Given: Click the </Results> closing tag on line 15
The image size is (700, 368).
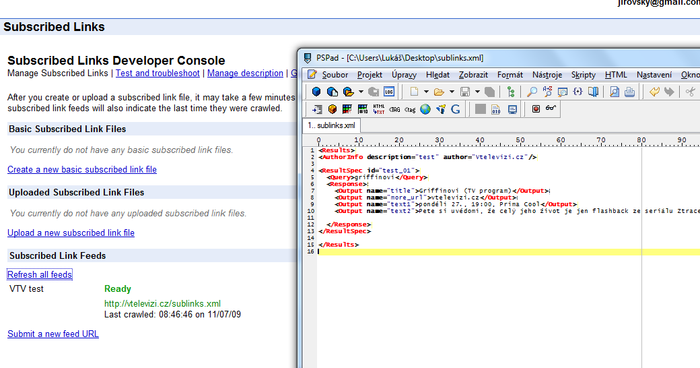Looking at the screenshot, I should pos(338,245).
